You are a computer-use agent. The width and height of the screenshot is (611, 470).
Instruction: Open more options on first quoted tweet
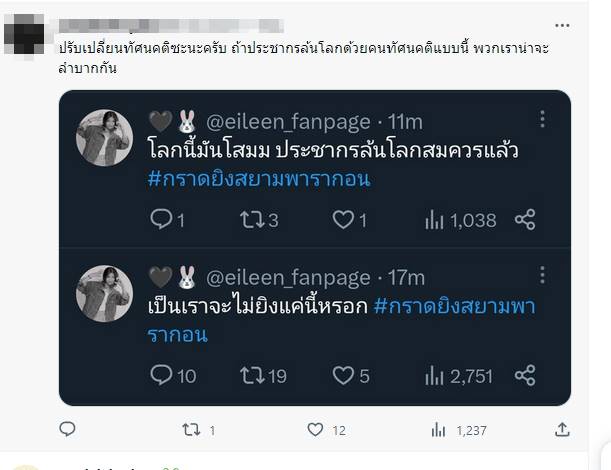[x=542, y=119]
